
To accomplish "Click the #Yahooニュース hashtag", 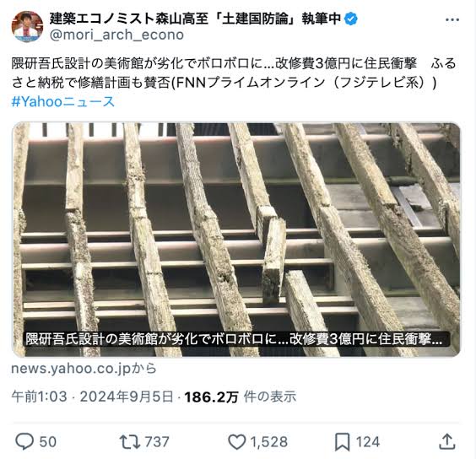I will (x=63, y=101).
